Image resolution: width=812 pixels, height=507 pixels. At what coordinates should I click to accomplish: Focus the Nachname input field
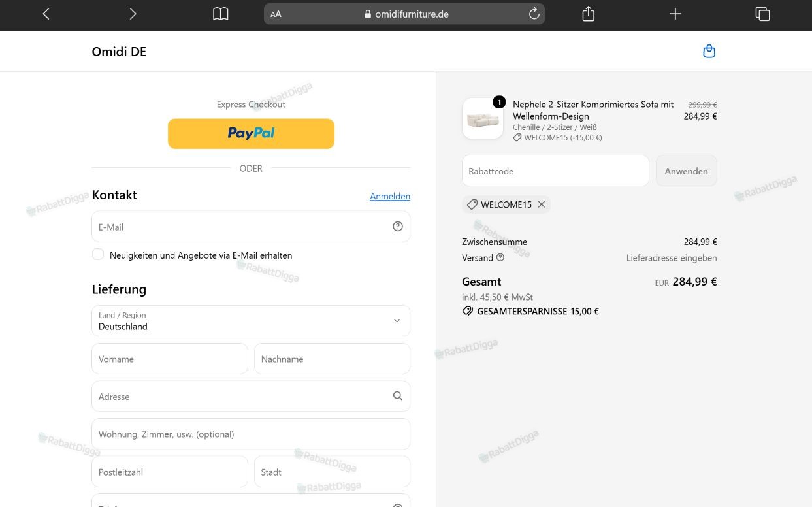333,359
